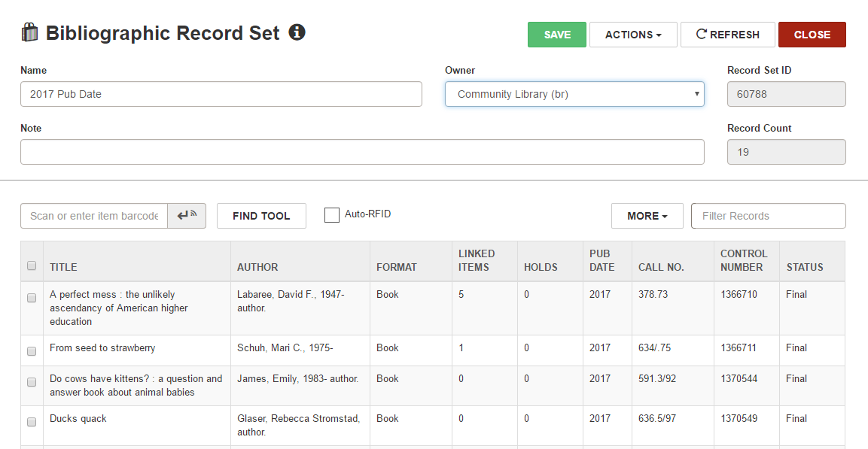Click the record set bag icon

click(29, 32)
